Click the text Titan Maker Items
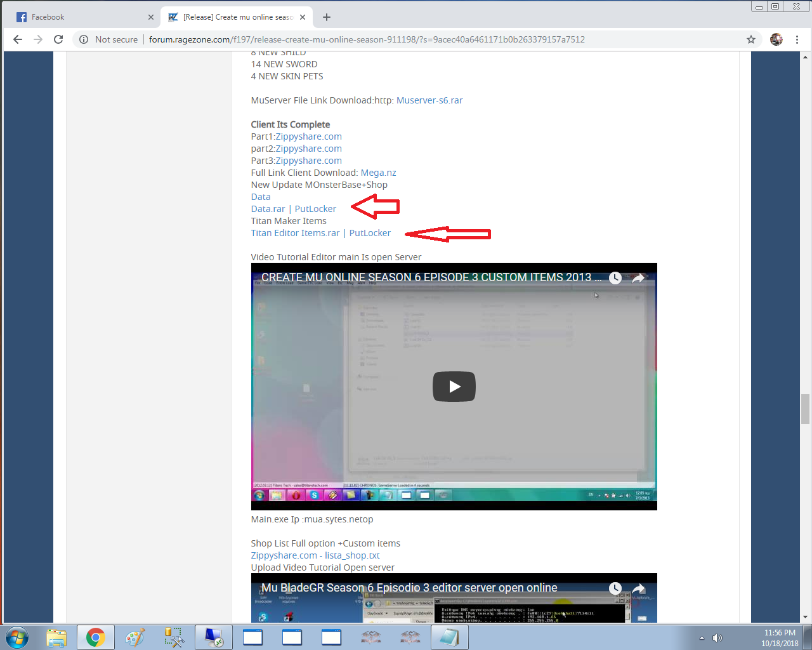The height and width of the screenshot is (650, 812). [x=289, y=221]
